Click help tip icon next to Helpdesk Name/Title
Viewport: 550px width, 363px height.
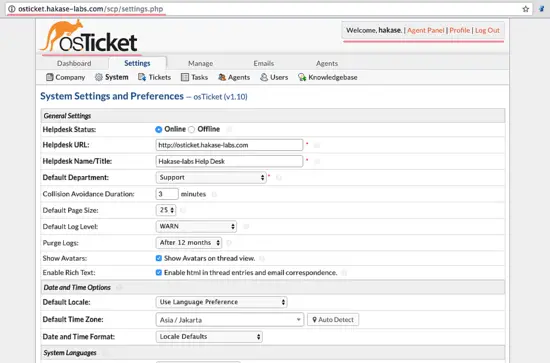point(317,161)
